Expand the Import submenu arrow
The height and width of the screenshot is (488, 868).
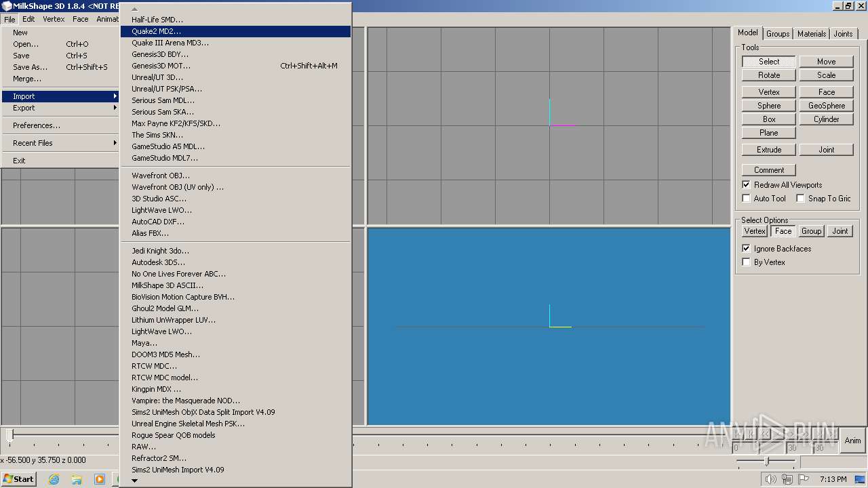click(115, 96)
